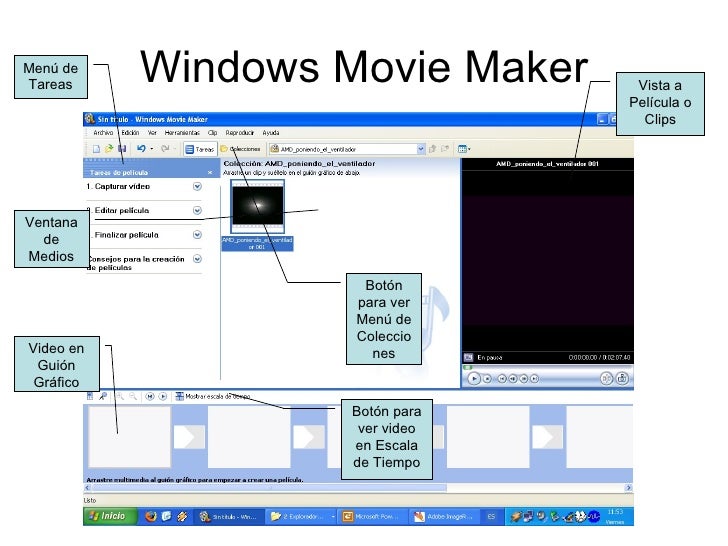Click the Rewind storyboard icon

click(150, 396)
